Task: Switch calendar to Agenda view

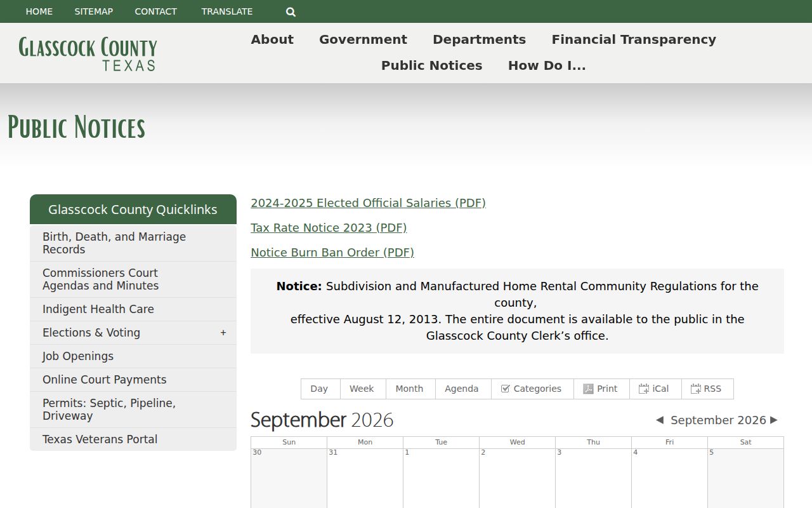Action: coord(462,389)
